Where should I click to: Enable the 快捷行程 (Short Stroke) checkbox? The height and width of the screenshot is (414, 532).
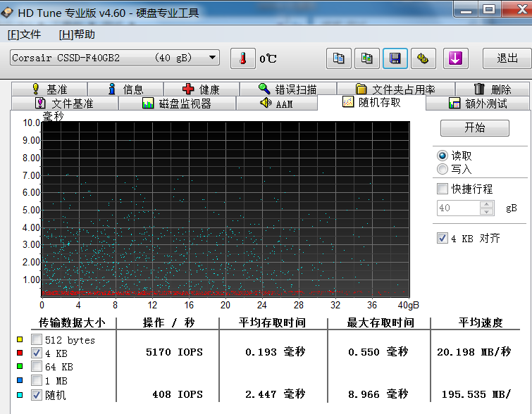443,189
